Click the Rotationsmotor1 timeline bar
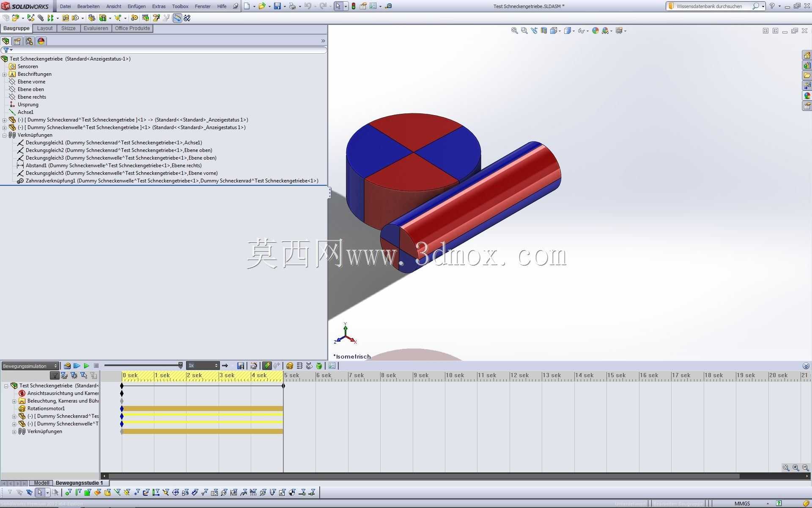This screenshot has height=508, width=812. 203,409
